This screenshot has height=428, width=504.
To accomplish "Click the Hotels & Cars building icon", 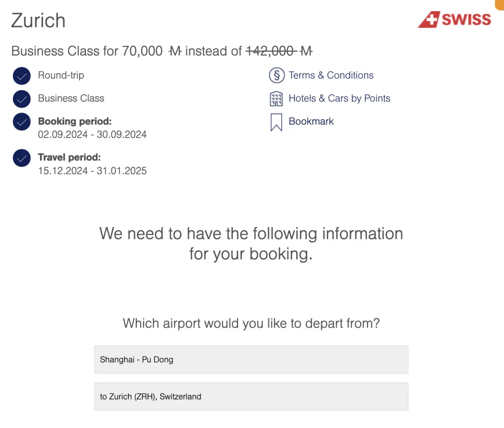I will (x=276, y=99).
